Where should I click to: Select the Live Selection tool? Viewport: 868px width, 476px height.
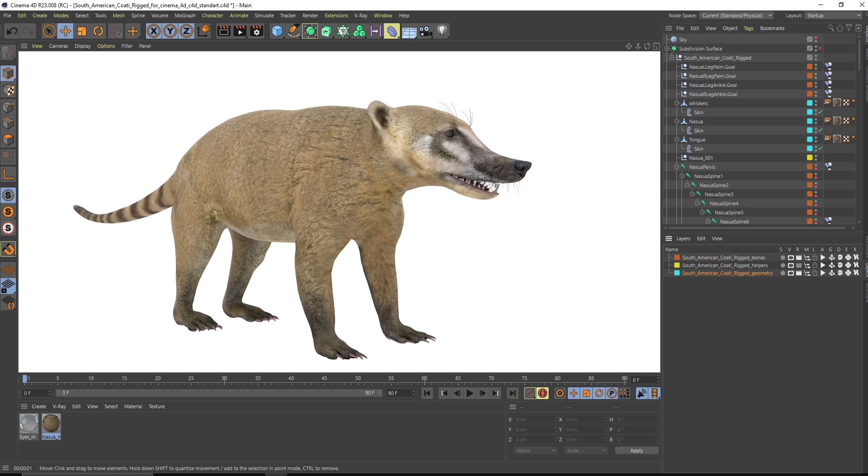(x=49, y=31)
